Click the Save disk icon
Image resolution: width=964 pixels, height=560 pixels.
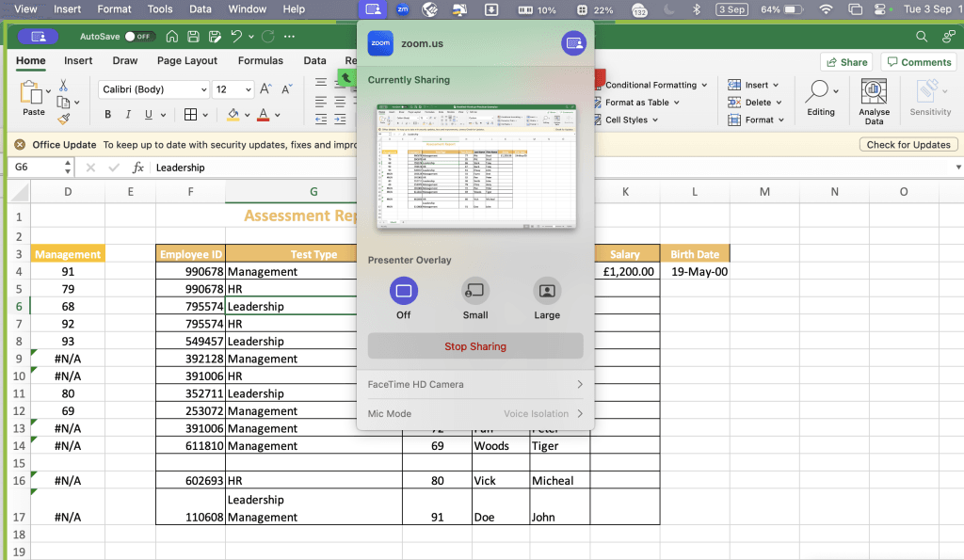193,37
